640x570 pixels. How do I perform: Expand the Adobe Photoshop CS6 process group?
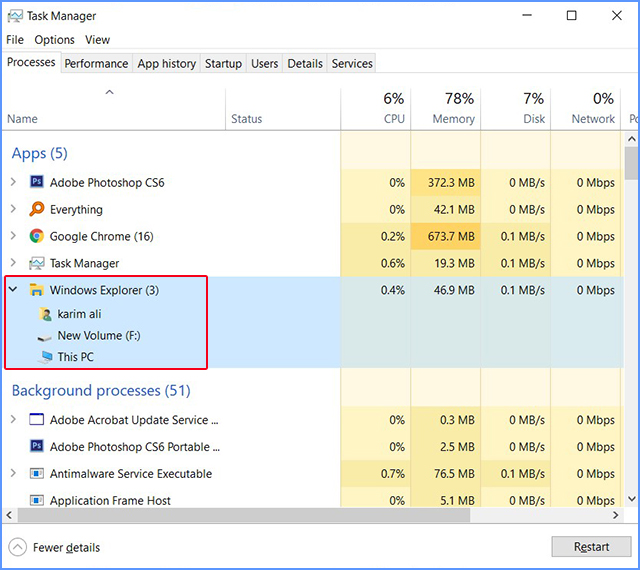tap(13, 182)
